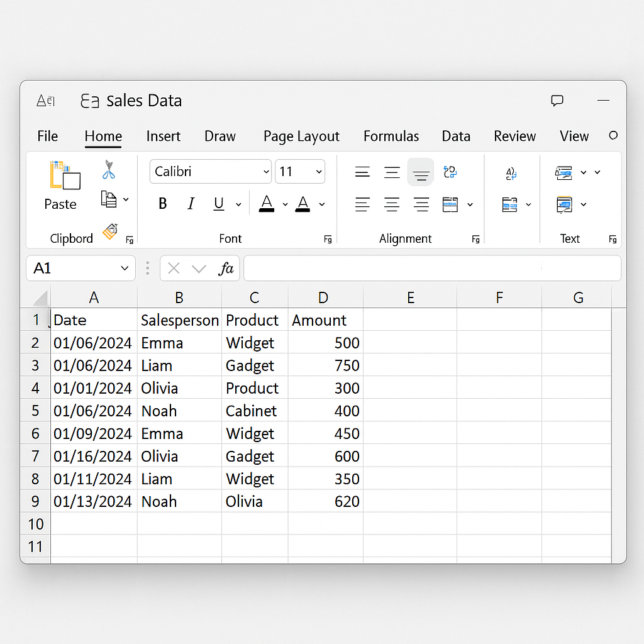Switch to the Formulas tab

coord(391,136)
